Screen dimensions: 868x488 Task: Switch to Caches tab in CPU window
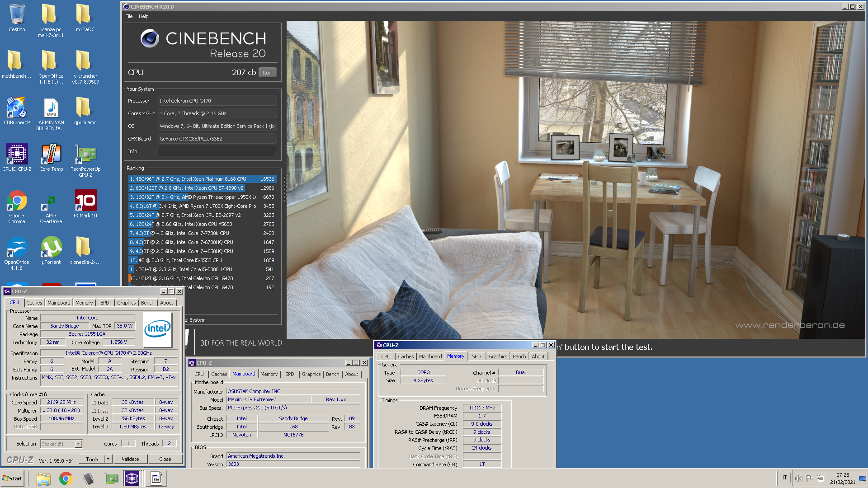pyautogui.click(x=34, y=303)
